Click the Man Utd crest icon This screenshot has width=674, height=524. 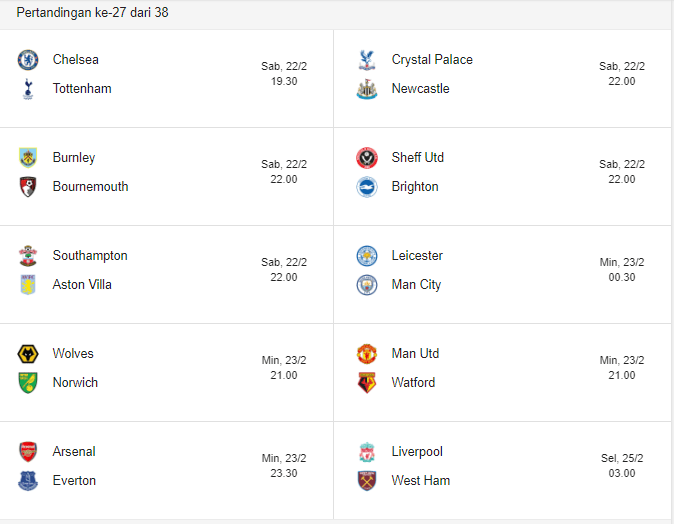367,353
